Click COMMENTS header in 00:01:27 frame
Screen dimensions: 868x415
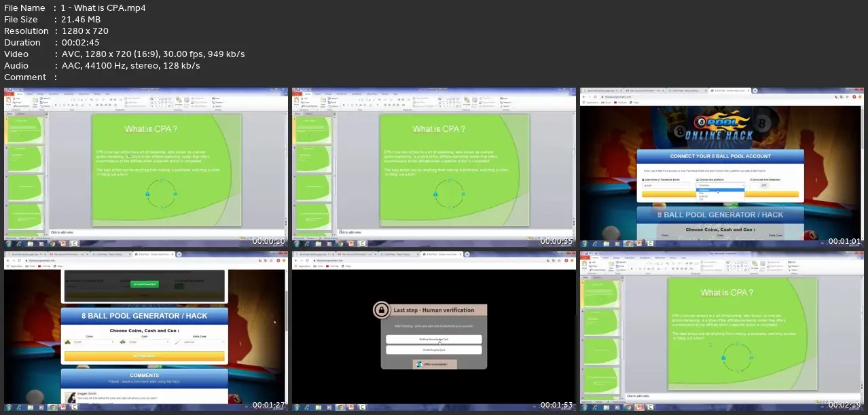[x=145, y=376]
